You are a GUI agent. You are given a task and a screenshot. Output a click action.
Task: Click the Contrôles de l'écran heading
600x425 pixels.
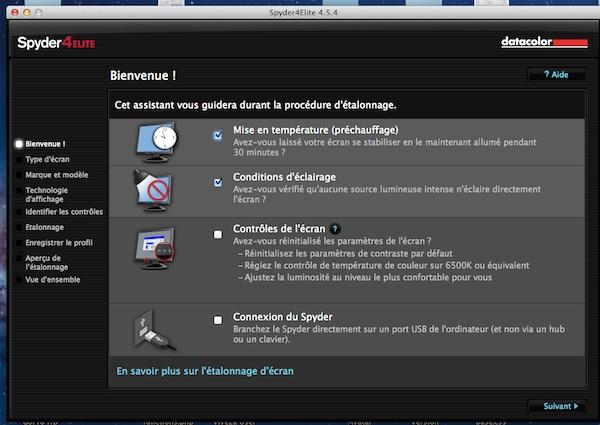tap(279, 229)
